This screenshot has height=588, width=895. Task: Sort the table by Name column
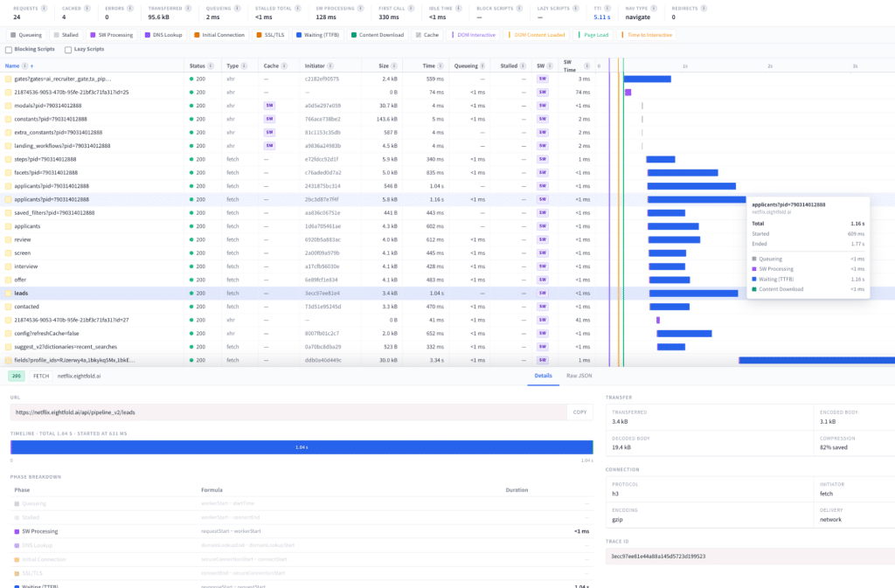tap(12, 66)
